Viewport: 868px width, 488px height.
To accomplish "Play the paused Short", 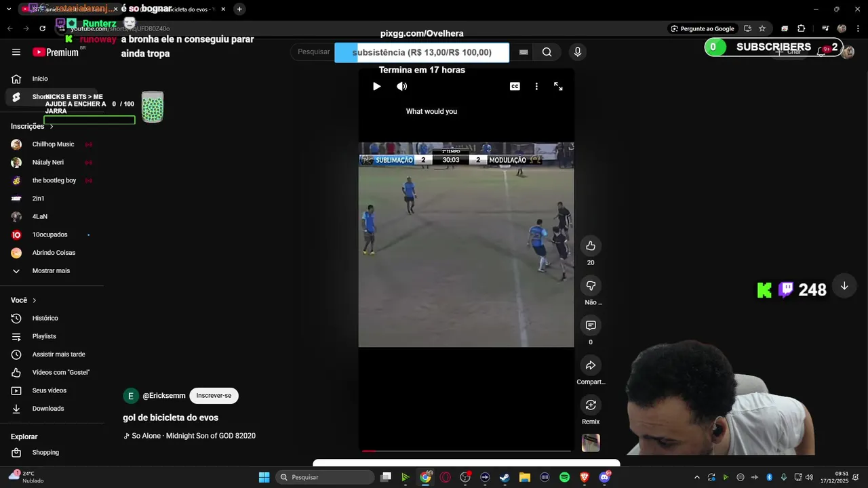I will click(x=377, y=86).
